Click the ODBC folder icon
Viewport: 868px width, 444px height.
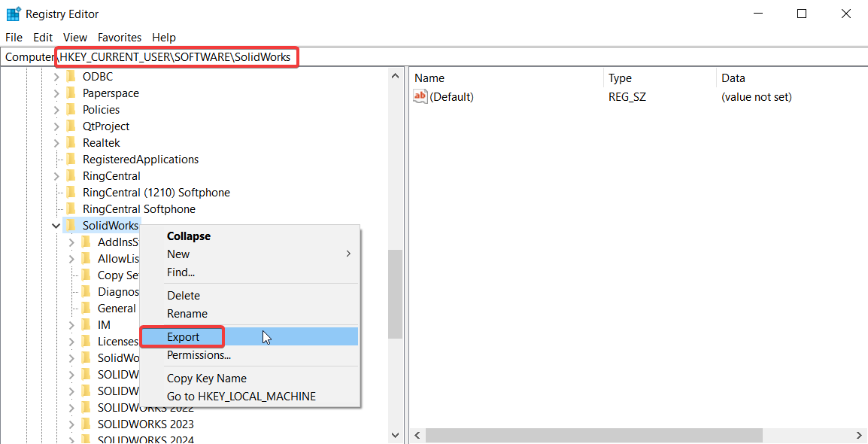point(71,77)
